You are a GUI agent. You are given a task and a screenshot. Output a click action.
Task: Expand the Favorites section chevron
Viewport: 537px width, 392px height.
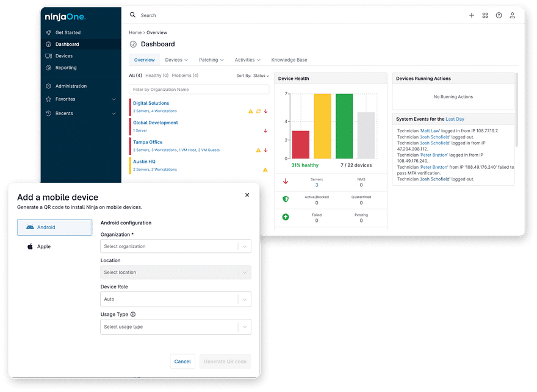coord(114,99)
